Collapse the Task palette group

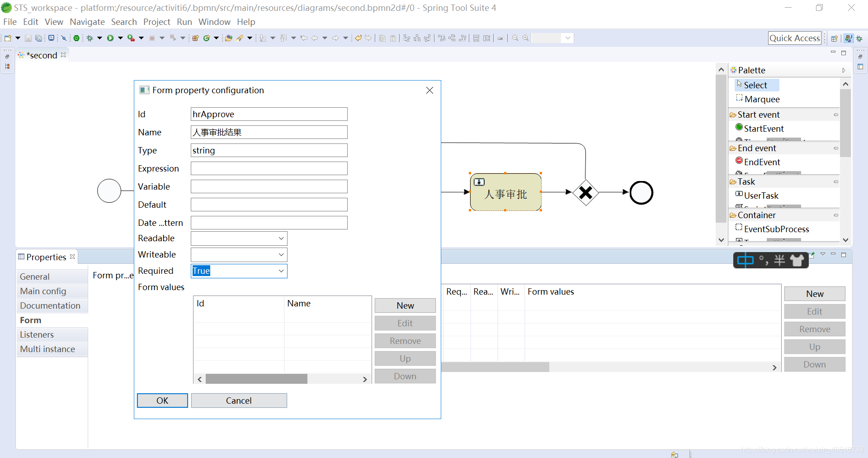(x=783, y=181)
